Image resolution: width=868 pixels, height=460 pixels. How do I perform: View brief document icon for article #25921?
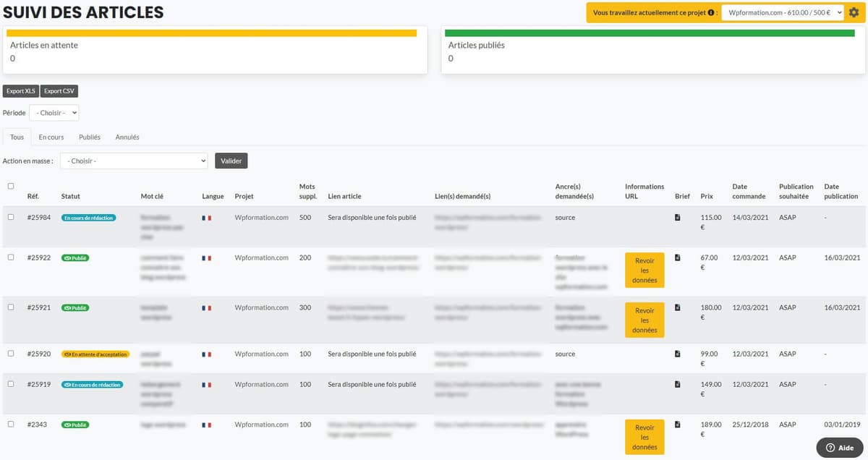click(677, 307)
